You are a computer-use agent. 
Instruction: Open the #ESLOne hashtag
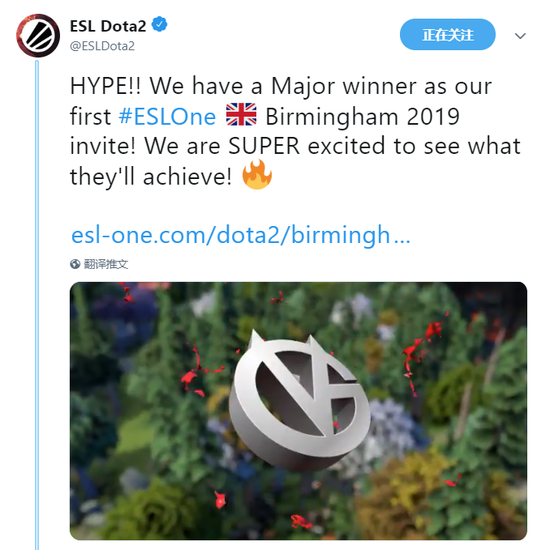pyautogui.click(x=167, y=116)
